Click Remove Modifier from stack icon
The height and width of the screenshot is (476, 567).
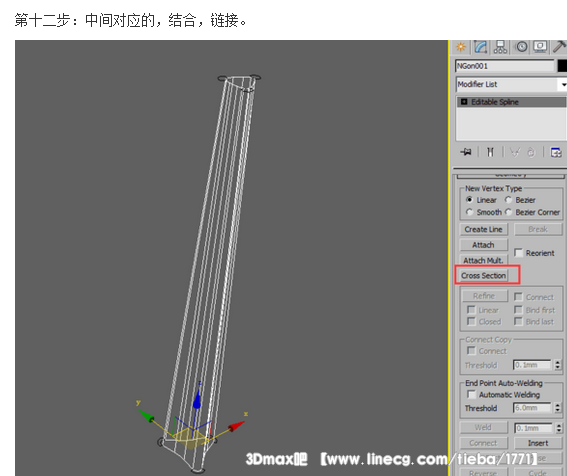pyautogui.click(x=531, y=152)
